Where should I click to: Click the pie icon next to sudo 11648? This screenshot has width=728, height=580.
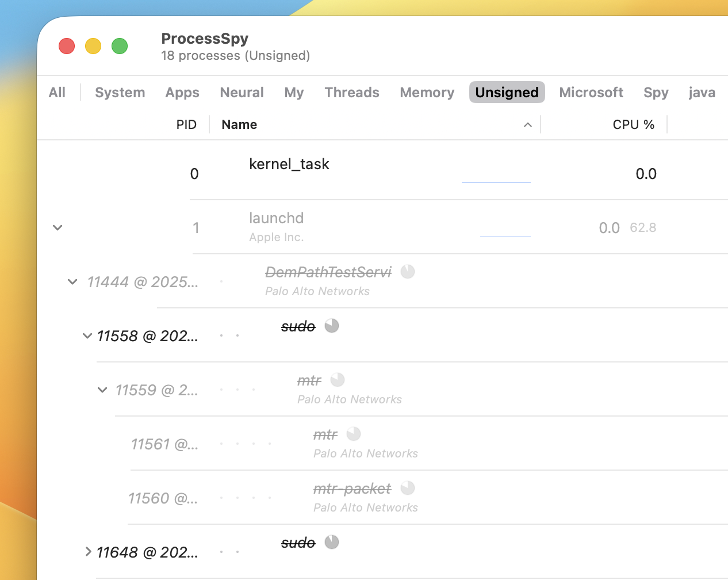point(332,541)
